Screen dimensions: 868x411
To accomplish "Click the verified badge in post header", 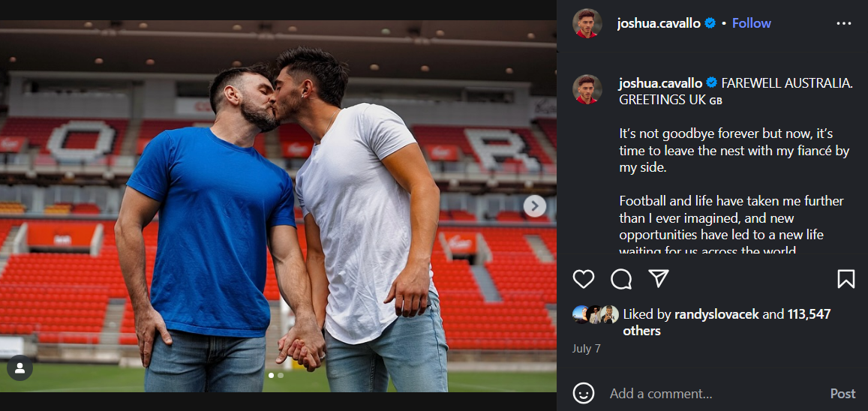I will 710,23.
